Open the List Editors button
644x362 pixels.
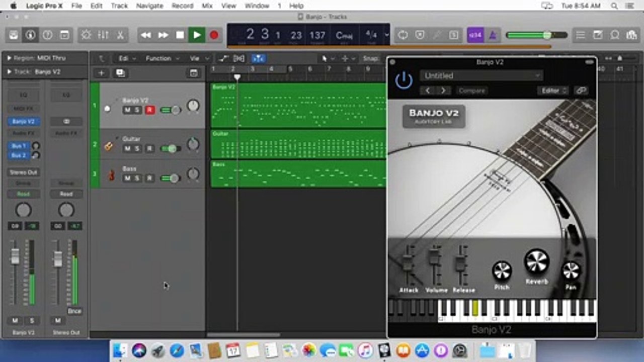pos(581,35)
